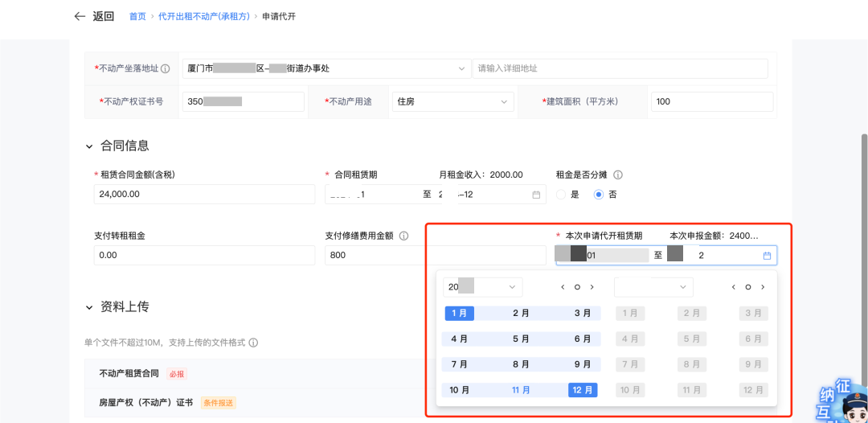Click the 支付修缮费用金额 field showing 800
This screenshot has height=423, width=868.
[436, 255]
